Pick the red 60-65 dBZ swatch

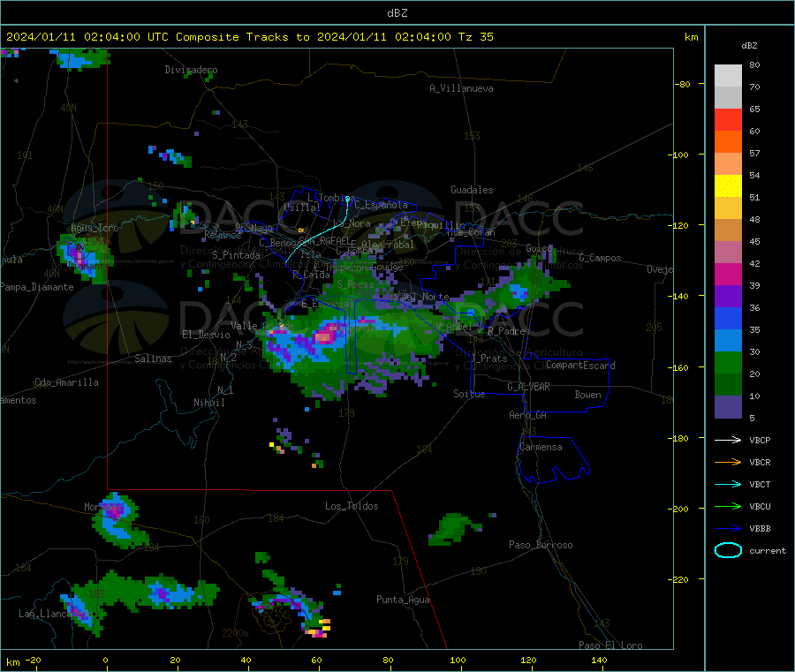pos(728,119)
